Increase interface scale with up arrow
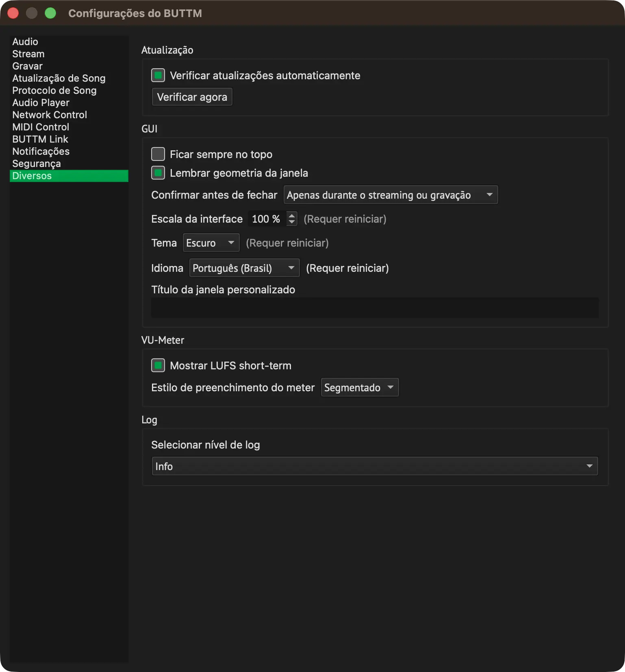Image resolution: width=625 pixels, height=672 pixels. (292, 215)
